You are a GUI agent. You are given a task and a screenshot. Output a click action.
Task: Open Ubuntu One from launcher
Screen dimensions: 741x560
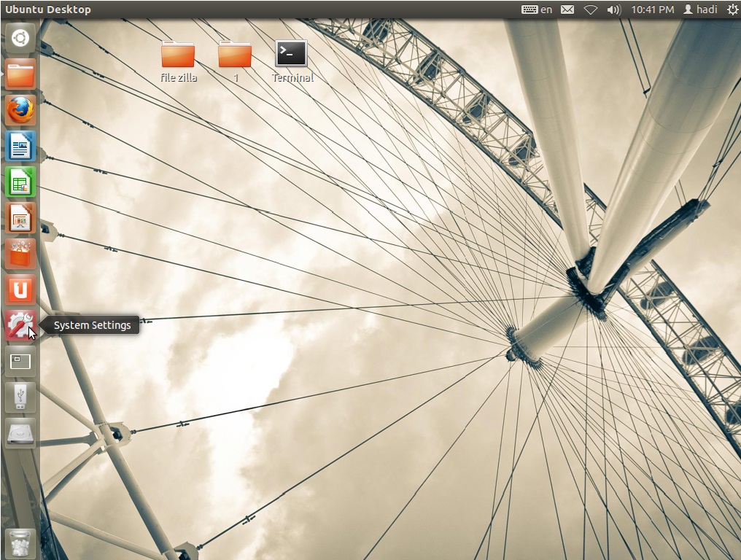coord(20,289)
